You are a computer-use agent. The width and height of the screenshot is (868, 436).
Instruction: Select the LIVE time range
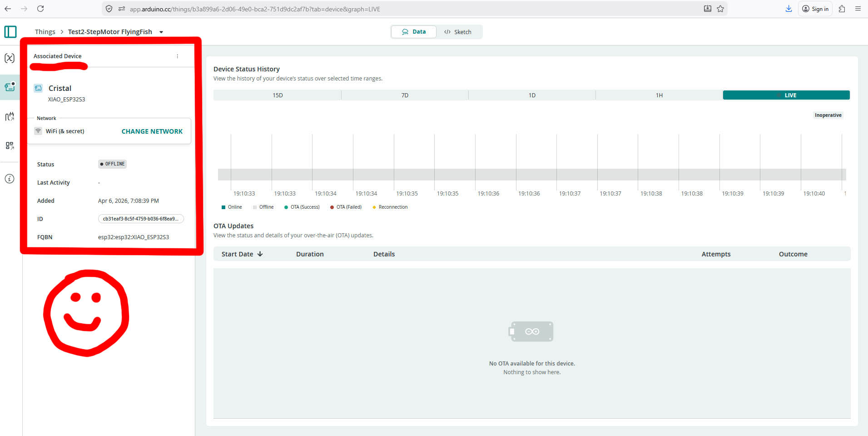click(786, 95)
